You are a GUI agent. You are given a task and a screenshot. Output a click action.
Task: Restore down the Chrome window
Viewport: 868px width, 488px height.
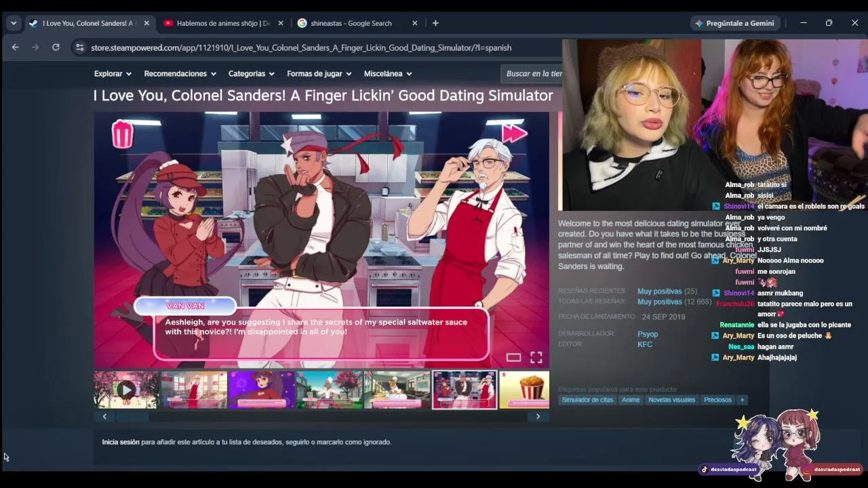(829, 23)
